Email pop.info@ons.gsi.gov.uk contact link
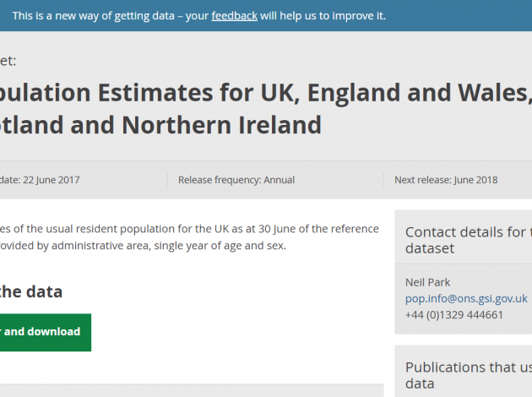Image resolution: width=532 pixels, height=397 pixels. coord(466,299)
